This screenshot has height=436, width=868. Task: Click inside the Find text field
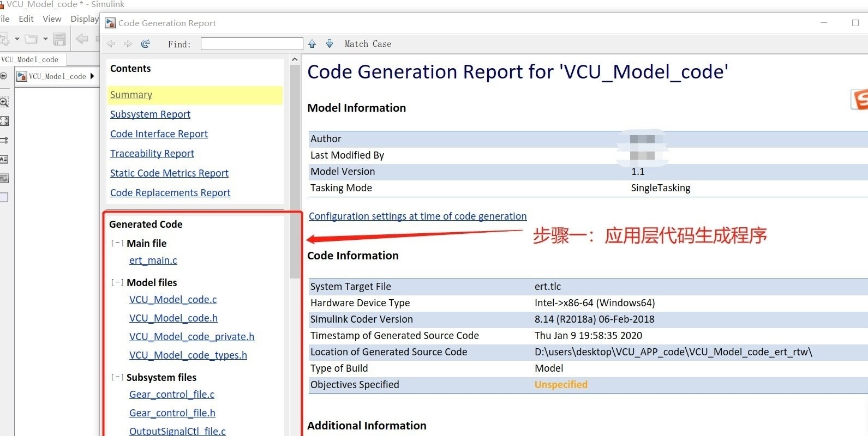point(252,44)
